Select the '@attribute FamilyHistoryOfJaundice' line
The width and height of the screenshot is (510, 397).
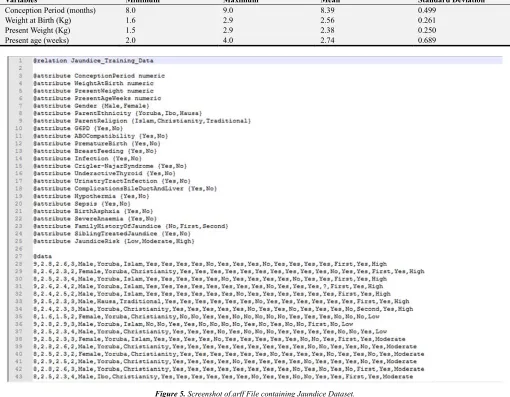click(131, 226)
